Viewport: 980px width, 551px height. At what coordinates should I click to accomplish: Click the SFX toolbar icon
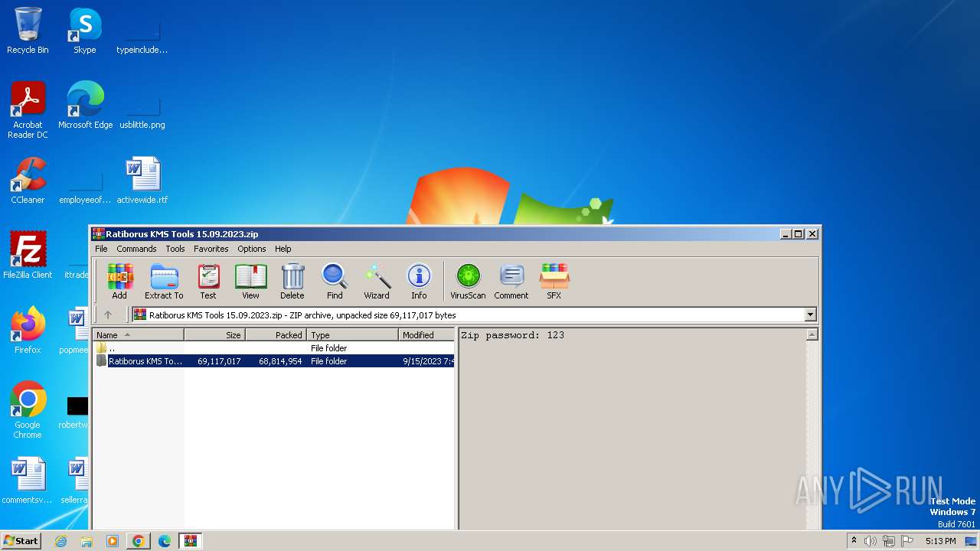(x=554, y=281)
